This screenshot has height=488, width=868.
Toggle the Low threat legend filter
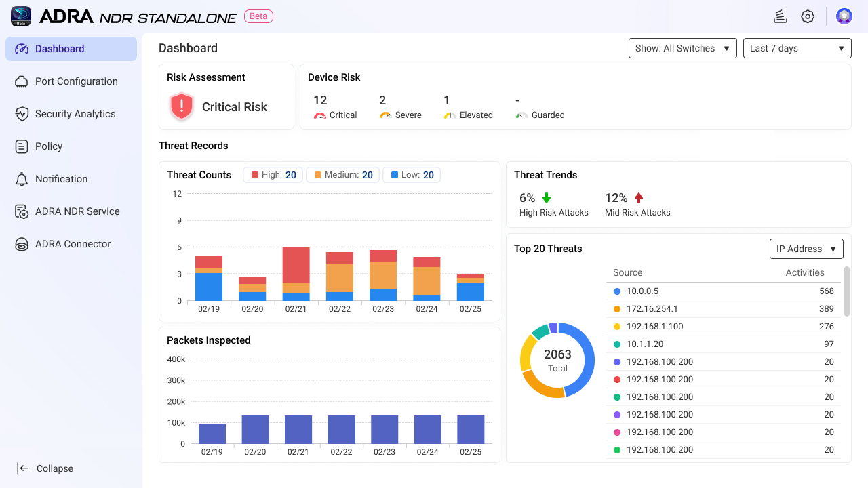click(x=412, y=175)
